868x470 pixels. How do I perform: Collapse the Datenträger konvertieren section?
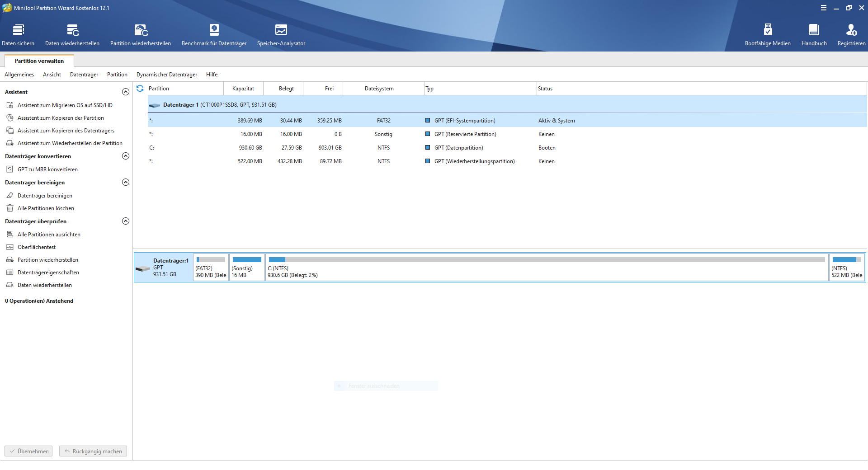(x=126, y=156)
